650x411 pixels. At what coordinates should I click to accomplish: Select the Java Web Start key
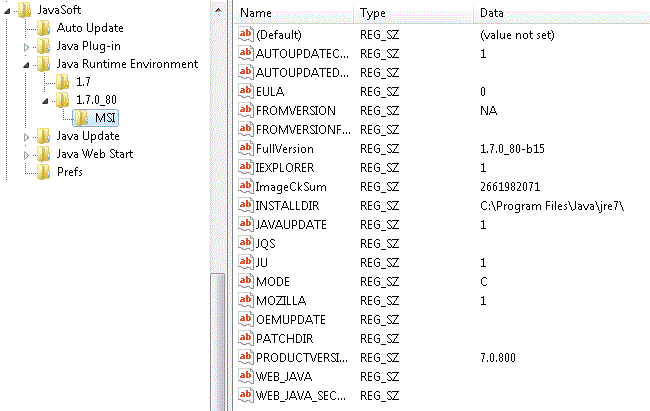(95, 154)
